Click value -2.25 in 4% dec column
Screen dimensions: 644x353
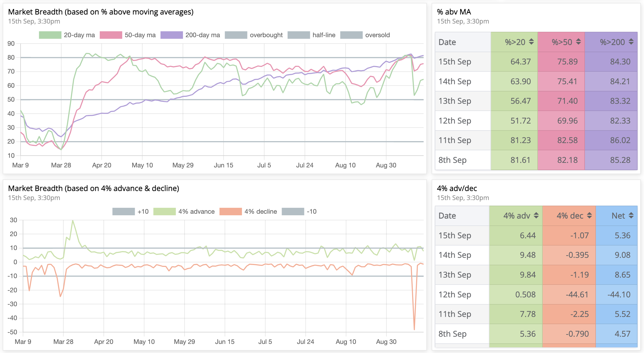click(x=579, y=314)
